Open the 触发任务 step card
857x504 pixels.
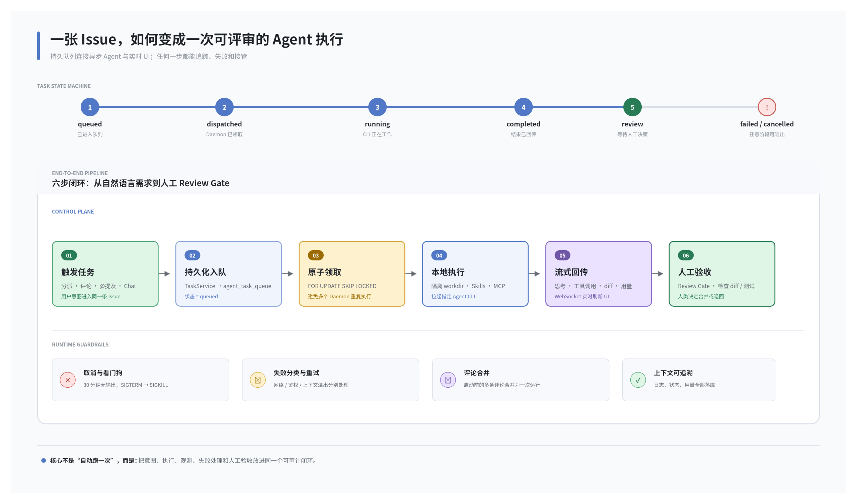105,274
